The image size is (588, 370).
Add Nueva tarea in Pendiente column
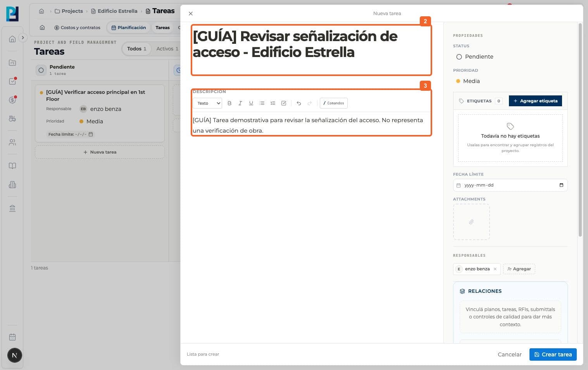(x=100, y=152)
